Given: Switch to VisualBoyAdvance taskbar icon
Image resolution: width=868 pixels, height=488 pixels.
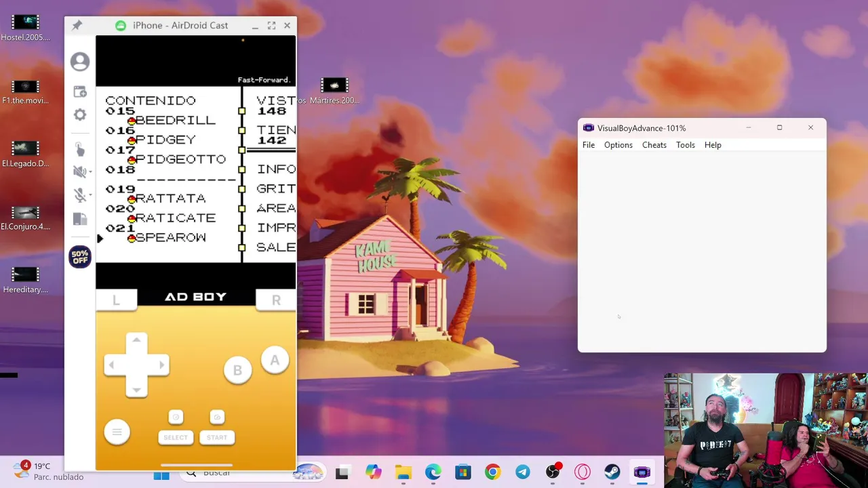Looking at the screenshot, I should tap(642, 472).
